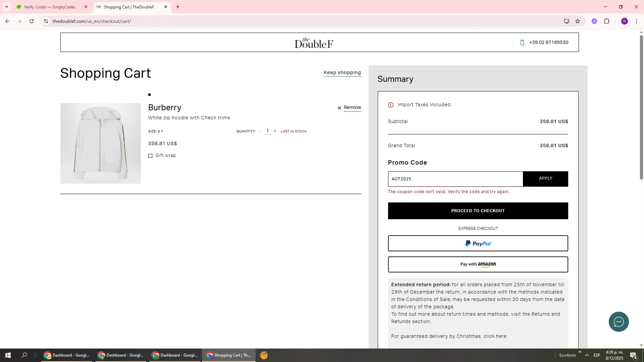
Task: Click the ESP language indicator
Action: point(597,355)
